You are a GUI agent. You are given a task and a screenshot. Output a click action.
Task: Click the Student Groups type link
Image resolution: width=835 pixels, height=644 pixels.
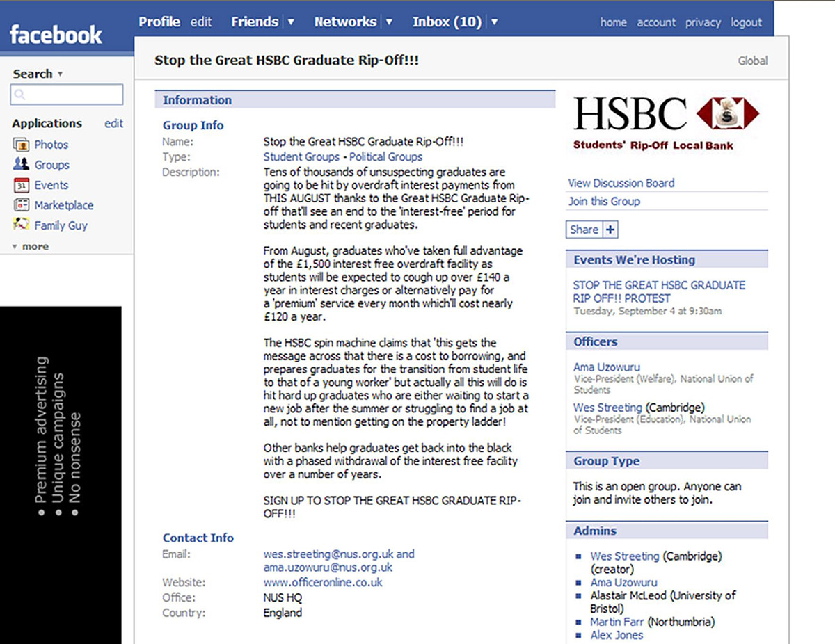301,156
